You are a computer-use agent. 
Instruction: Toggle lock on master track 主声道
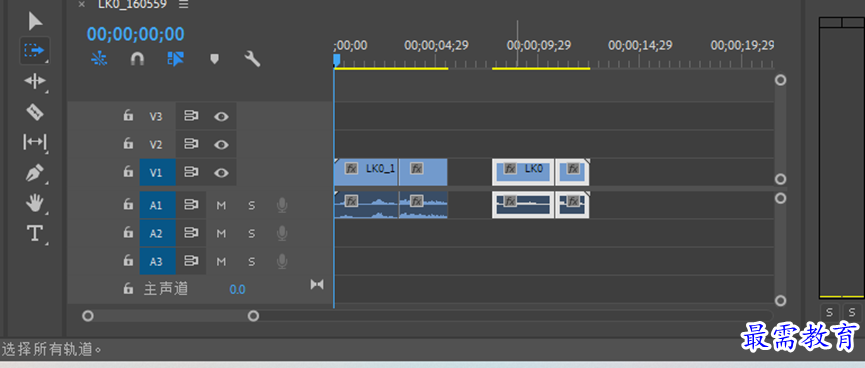tap(128, 289)
